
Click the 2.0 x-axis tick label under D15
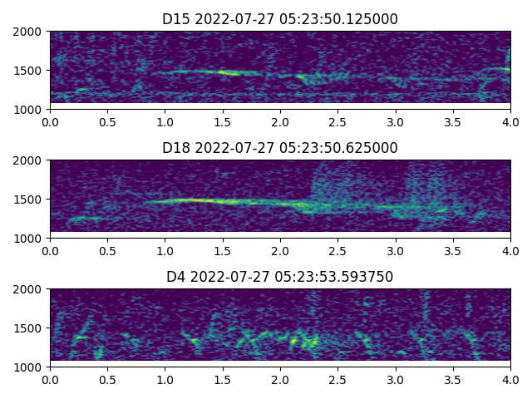(280, 122)
